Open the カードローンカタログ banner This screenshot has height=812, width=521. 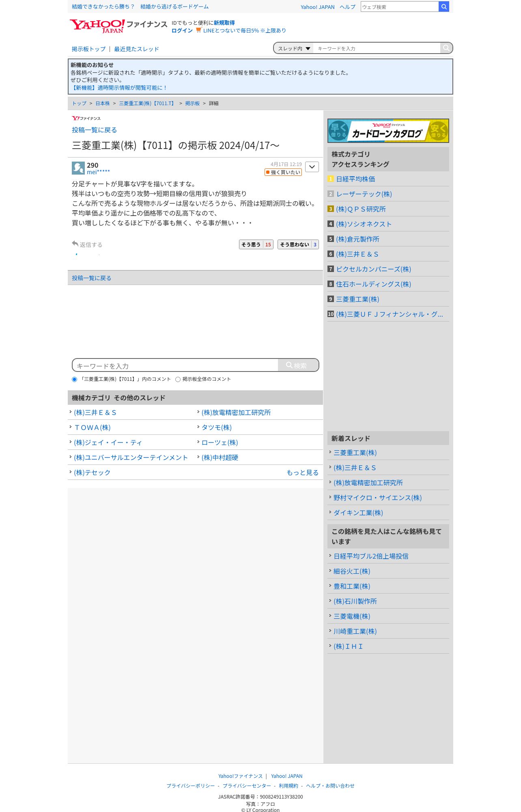click(x=388, y=131)
